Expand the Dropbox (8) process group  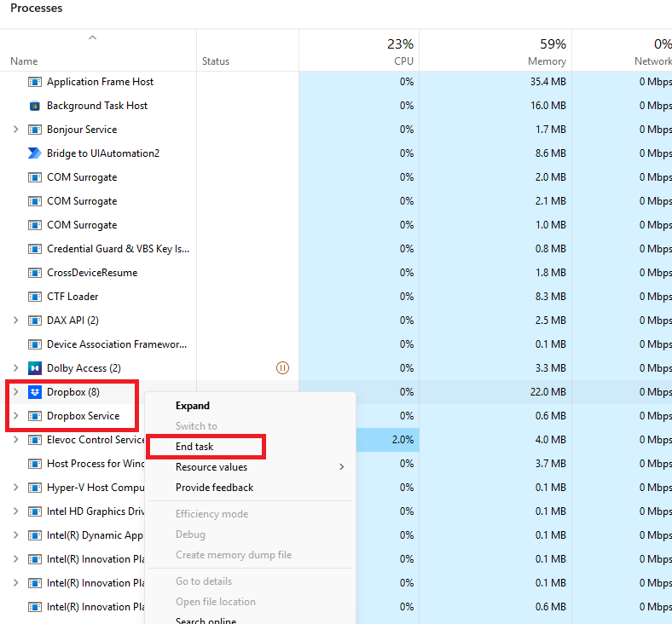click(16, 392)
